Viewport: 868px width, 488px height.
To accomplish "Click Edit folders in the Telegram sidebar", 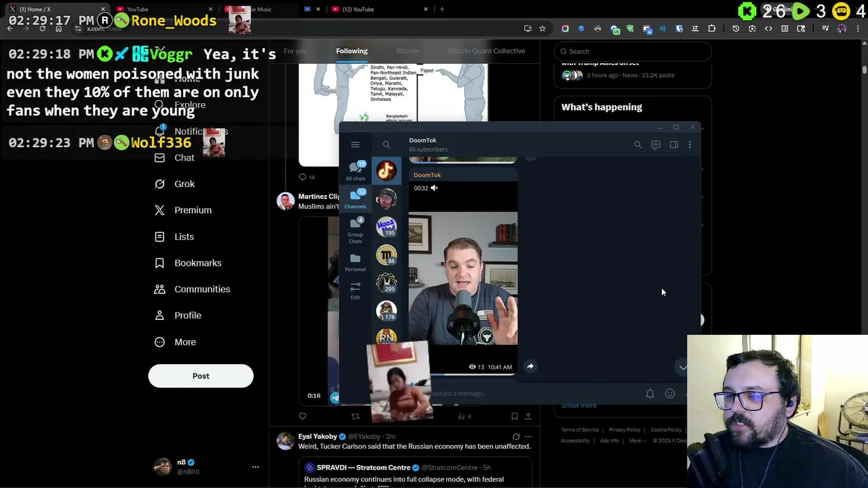I will pyautogui.click(x=355, y=291).
